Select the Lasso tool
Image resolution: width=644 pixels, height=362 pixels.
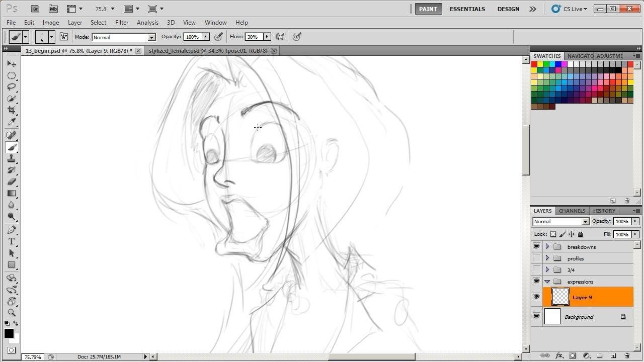[12, 86]
